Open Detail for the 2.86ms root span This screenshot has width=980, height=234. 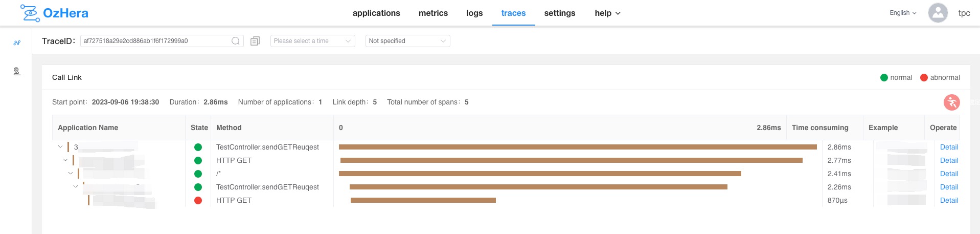(x=949, y=147)
